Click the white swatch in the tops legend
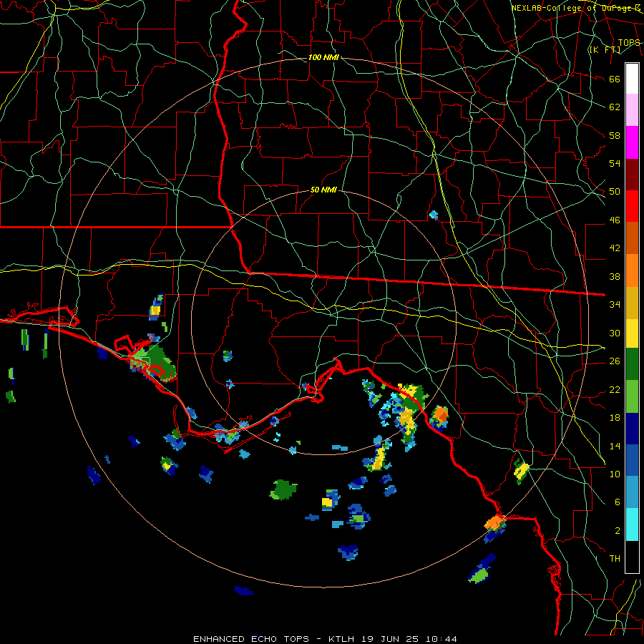The width and height of the screenshot is (644, 644). pos(632,79)
